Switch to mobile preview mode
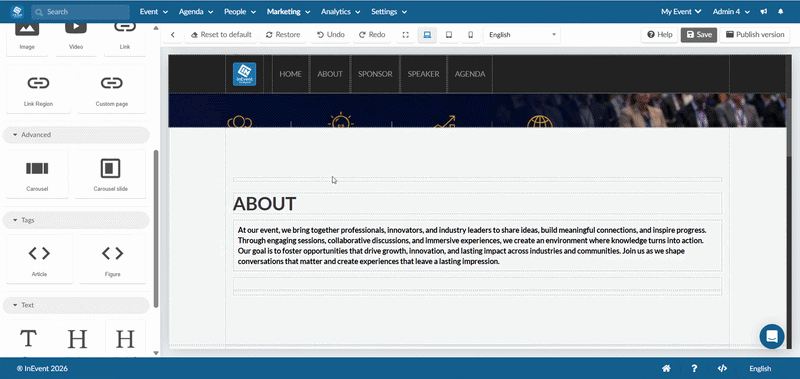800x379 pixels. pyautogui.click(x=470, y=35)
